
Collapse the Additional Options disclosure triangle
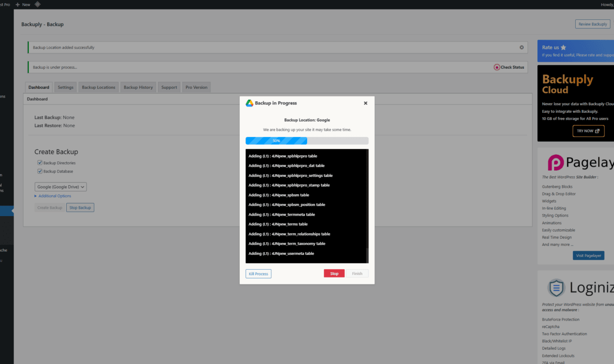coord(35,196)
